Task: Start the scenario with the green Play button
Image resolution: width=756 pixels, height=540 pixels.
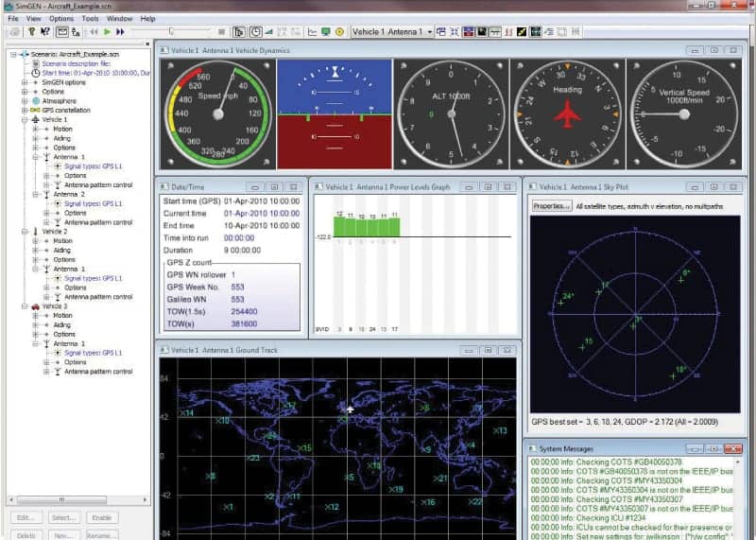Action: pyautogui.click(x=107, y=32)
